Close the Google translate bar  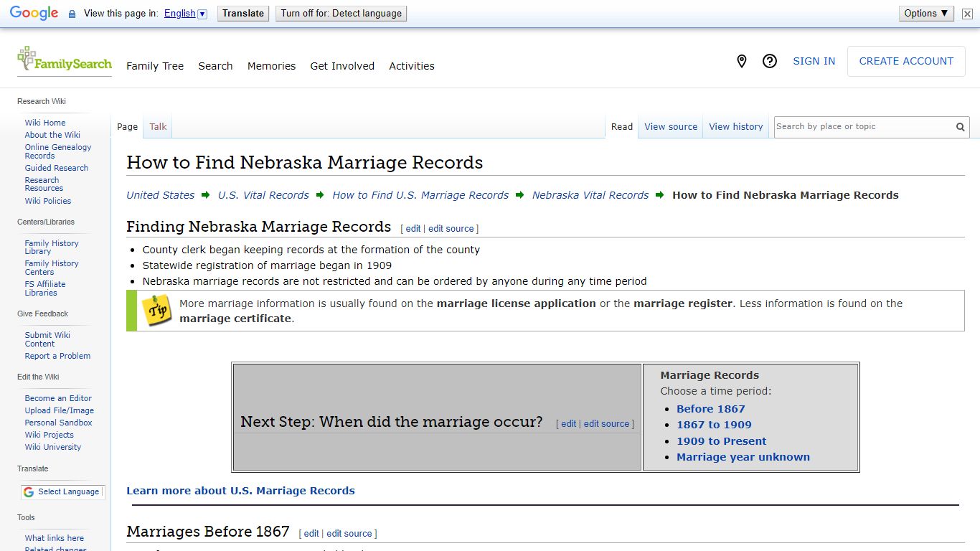pos(967,14)
